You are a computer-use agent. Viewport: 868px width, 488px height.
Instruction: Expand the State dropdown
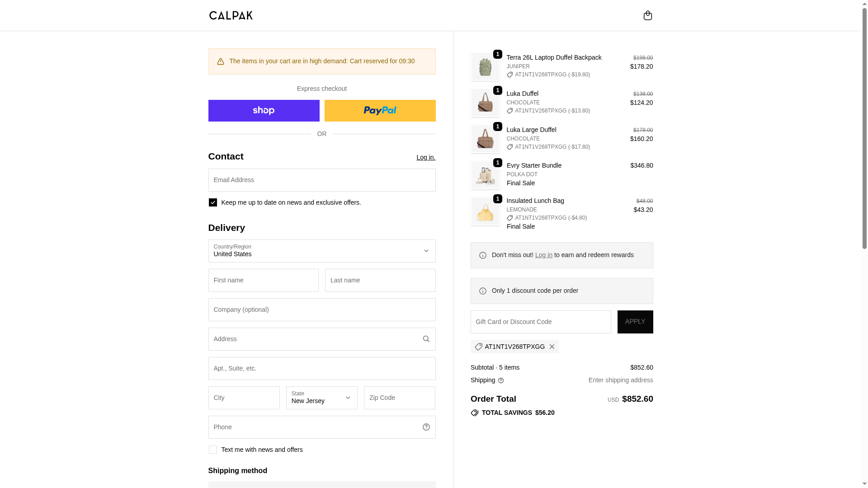[321, 398]
